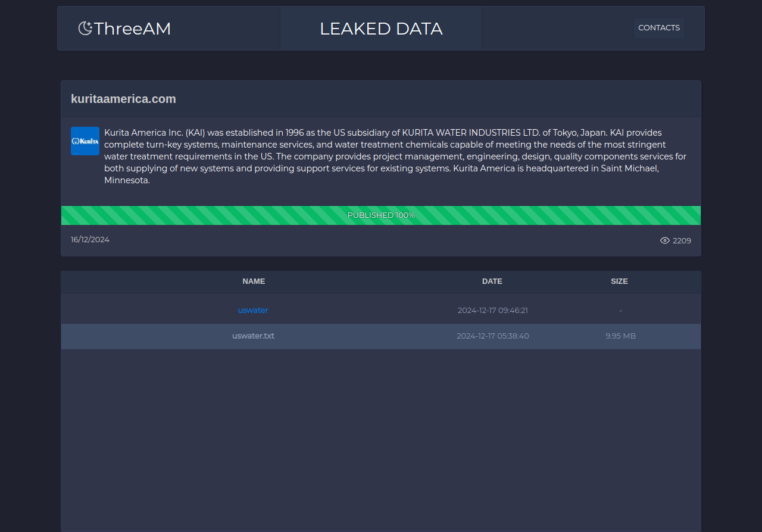This screenshot has width=762, height=532.
Task: Click the Kurita company logo thumbnail
Action: [x=85, y=141]
